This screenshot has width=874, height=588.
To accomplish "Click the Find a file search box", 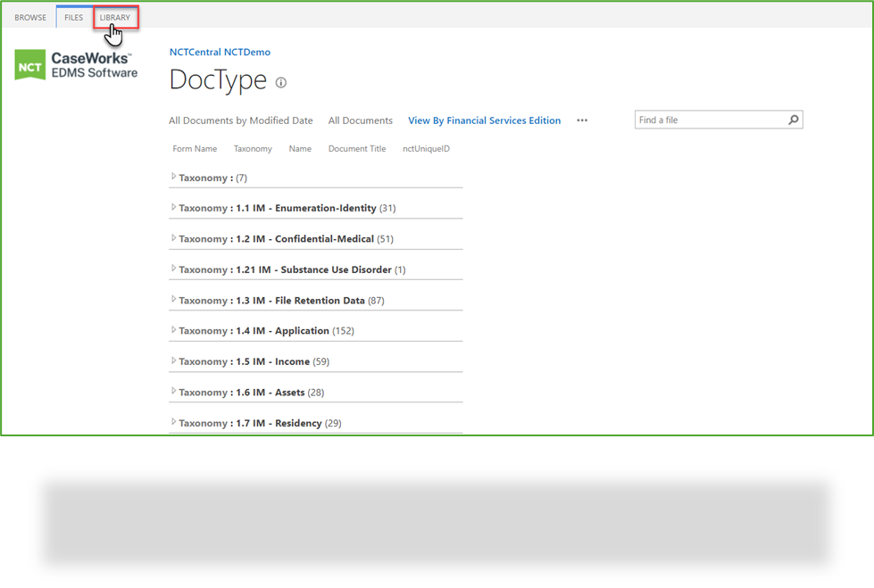I will (705, 119).
